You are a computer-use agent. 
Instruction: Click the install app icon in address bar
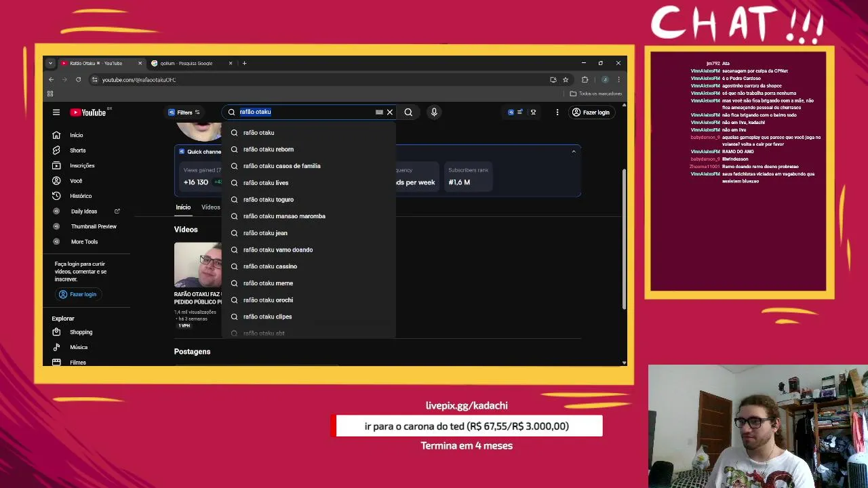(x=553, y=80)
